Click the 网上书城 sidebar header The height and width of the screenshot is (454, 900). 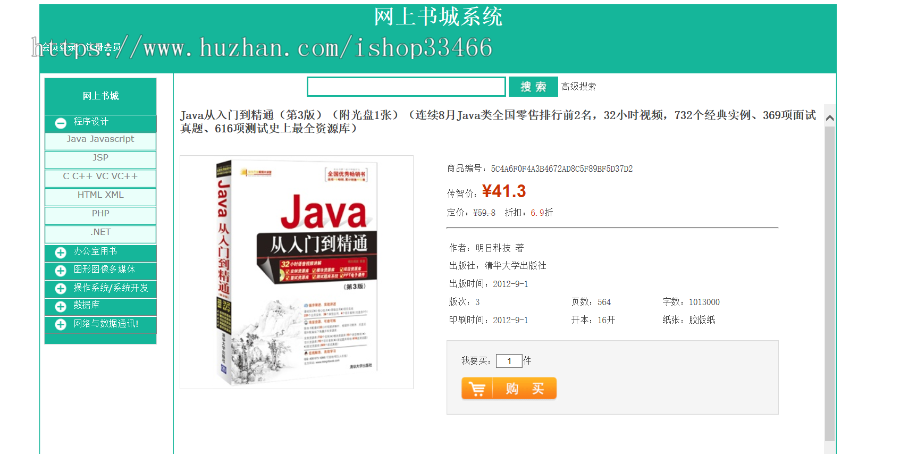(100, 96)
